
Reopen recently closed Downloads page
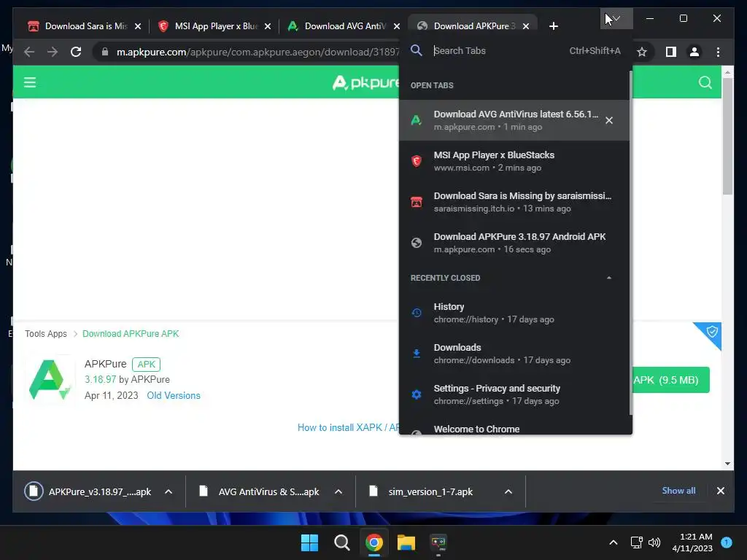[514, 354]
